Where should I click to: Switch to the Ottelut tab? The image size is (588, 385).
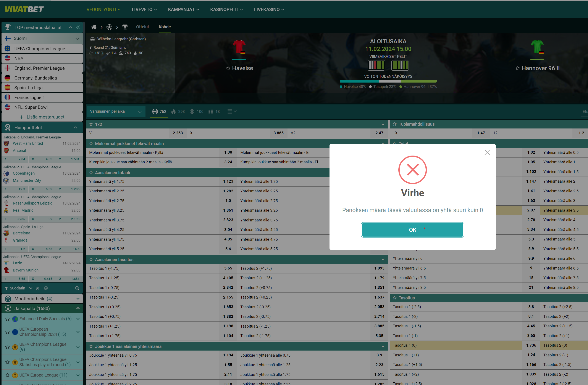click(142, 27)
